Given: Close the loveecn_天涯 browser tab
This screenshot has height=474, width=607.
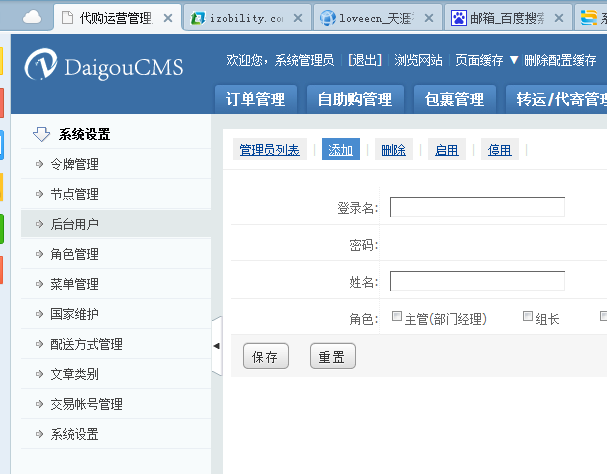Looking at the screenshot, I should (429, 18).
